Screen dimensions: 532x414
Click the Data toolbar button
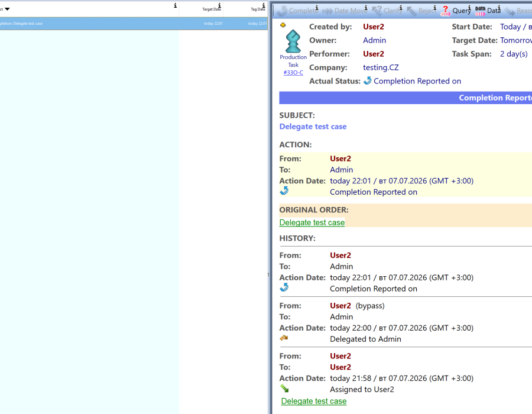point(488,11)
